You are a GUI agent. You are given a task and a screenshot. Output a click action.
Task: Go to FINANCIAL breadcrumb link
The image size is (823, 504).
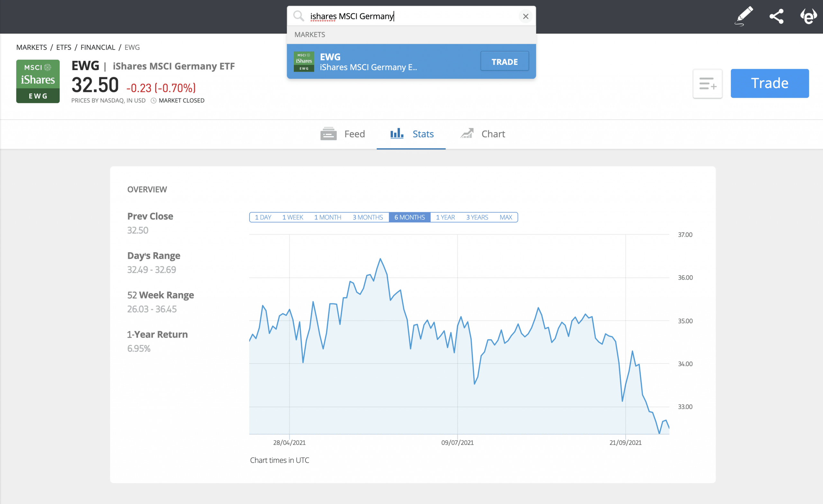[x=98, y=48]
